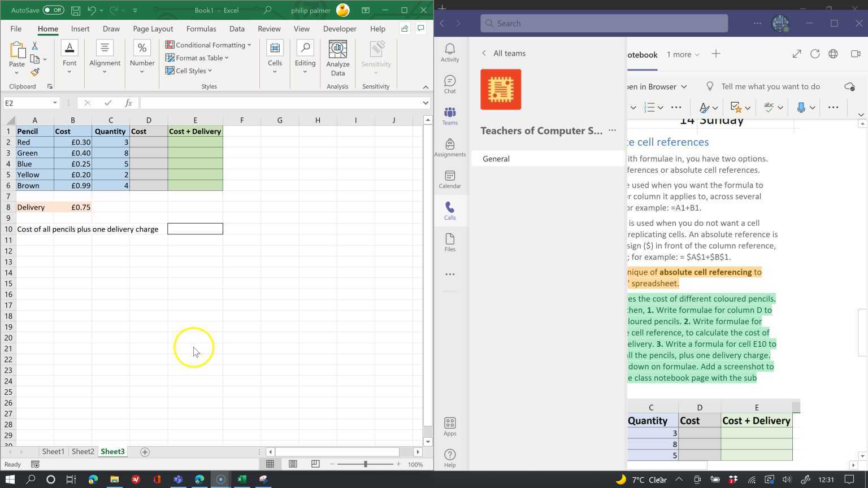The height and width of the screenshot is (488, 868).
Task: Open Excel from the Windows taskbar
Action: (x=242, y=479)
